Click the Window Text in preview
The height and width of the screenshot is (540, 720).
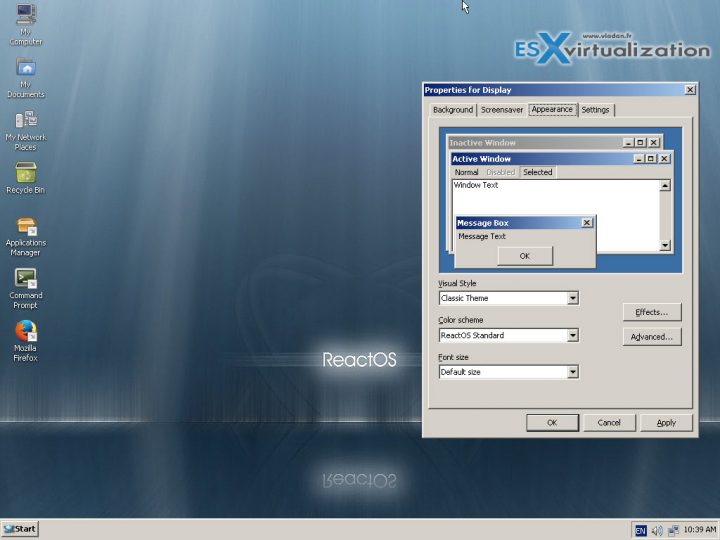(476, 185)
